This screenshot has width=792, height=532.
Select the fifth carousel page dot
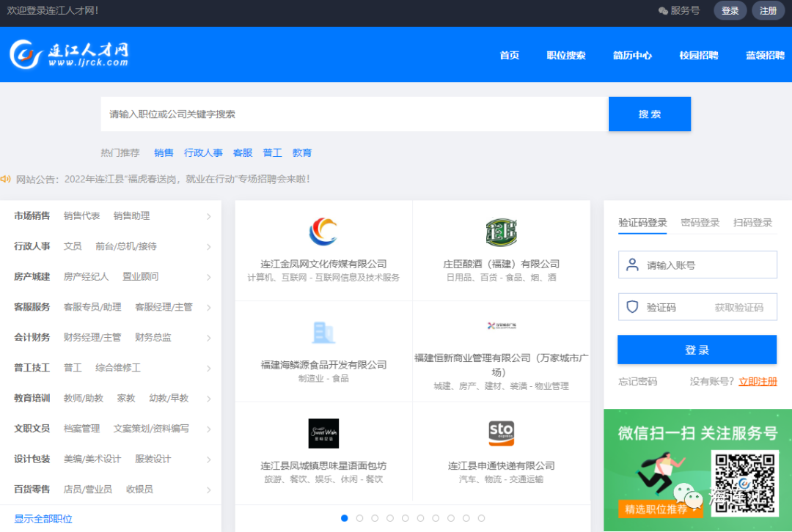405,518
